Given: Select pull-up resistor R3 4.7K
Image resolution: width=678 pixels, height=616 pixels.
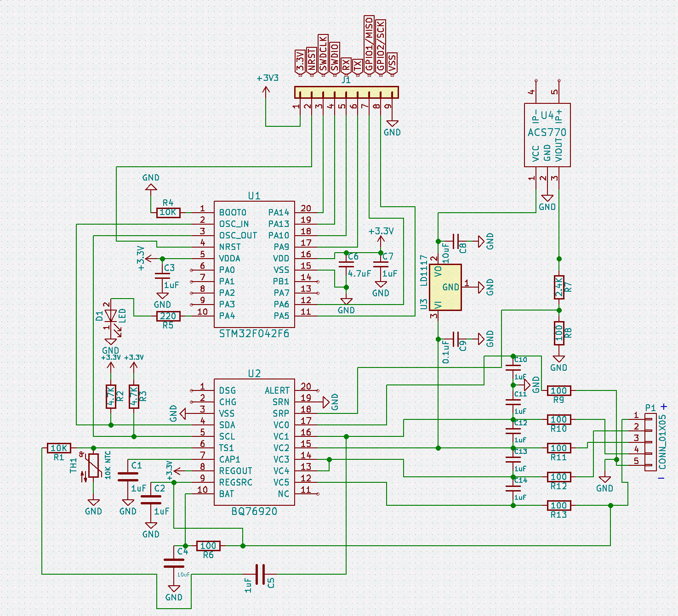Looking at the screenshot, I should (134, 396).
